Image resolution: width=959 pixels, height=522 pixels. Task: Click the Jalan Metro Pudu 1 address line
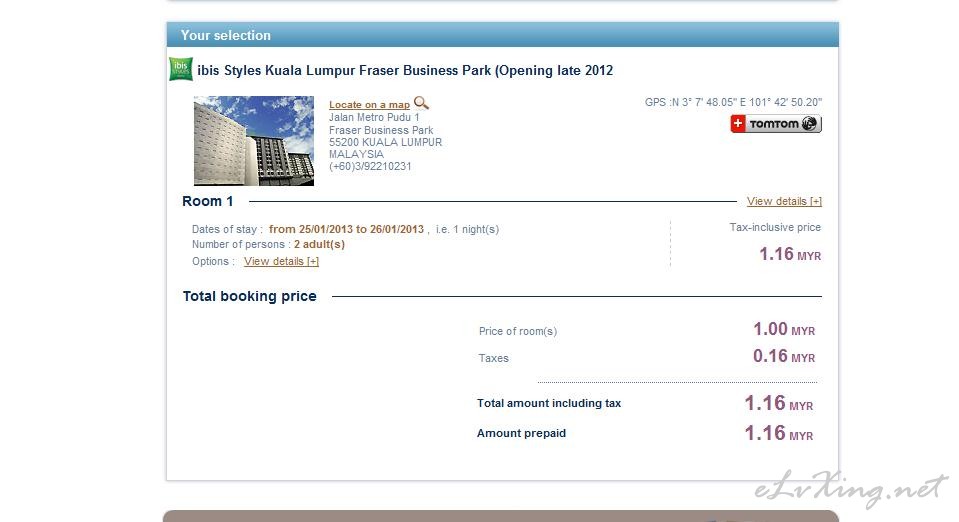pos(374,117)
